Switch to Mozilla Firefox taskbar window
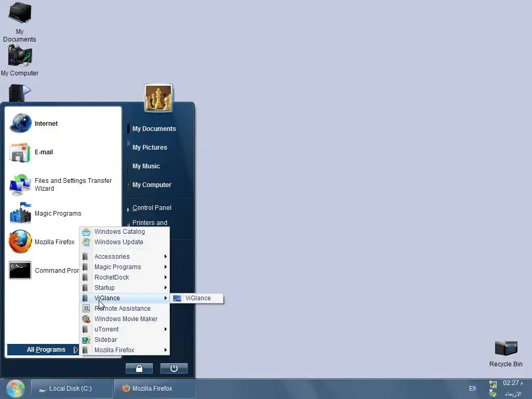The width and height of the screenshot is (532, 399). point(155,389)
